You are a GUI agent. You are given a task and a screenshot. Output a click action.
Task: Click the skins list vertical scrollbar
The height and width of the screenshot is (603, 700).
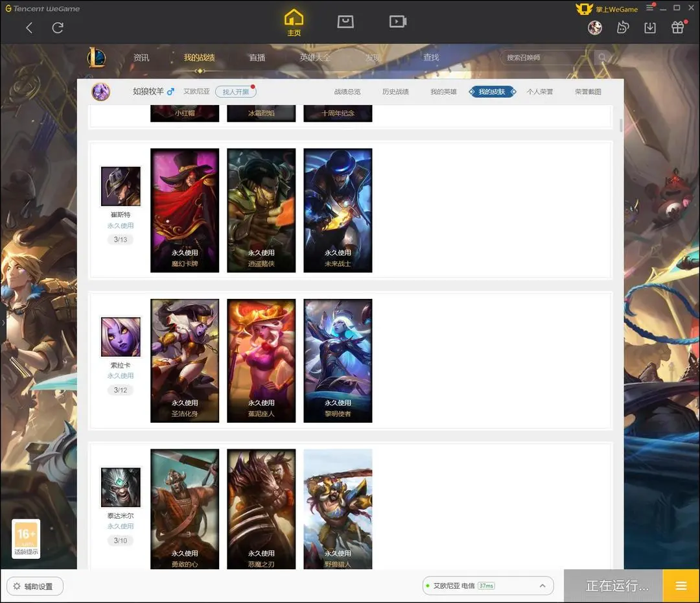[x=621, y=125]
